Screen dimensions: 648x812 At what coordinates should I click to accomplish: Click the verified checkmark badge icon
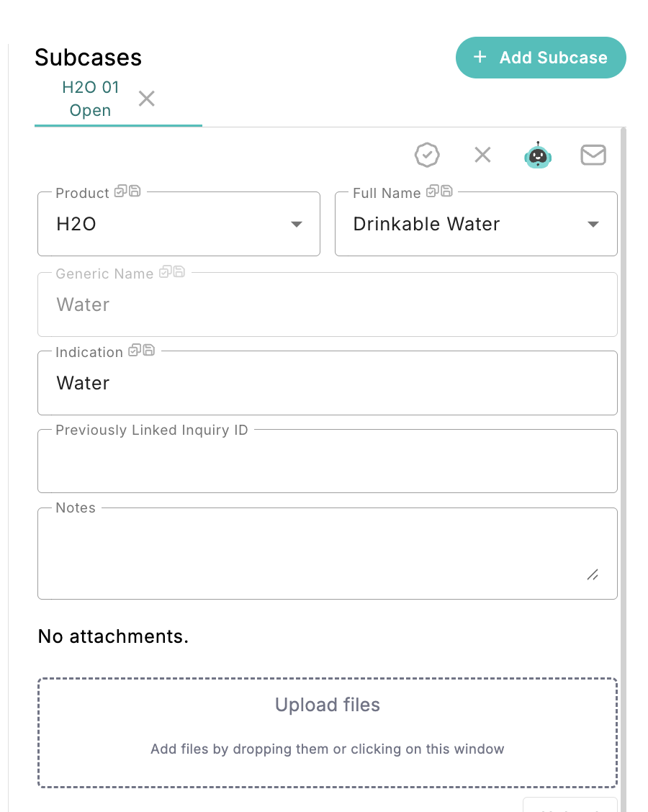click(x=427, y=155)
